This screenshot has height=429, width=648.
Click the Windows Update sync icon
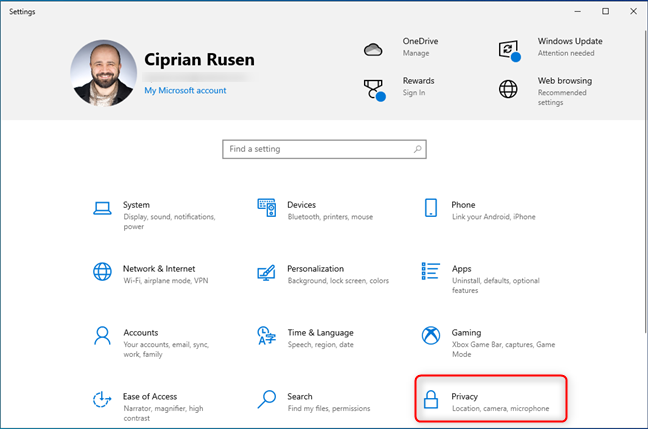509,51
